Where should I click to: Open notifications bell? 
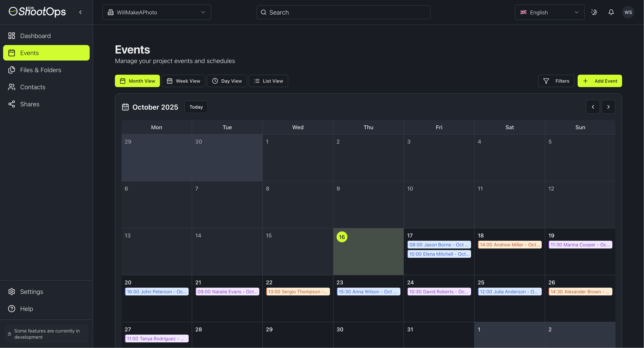(x=611, y=12)
